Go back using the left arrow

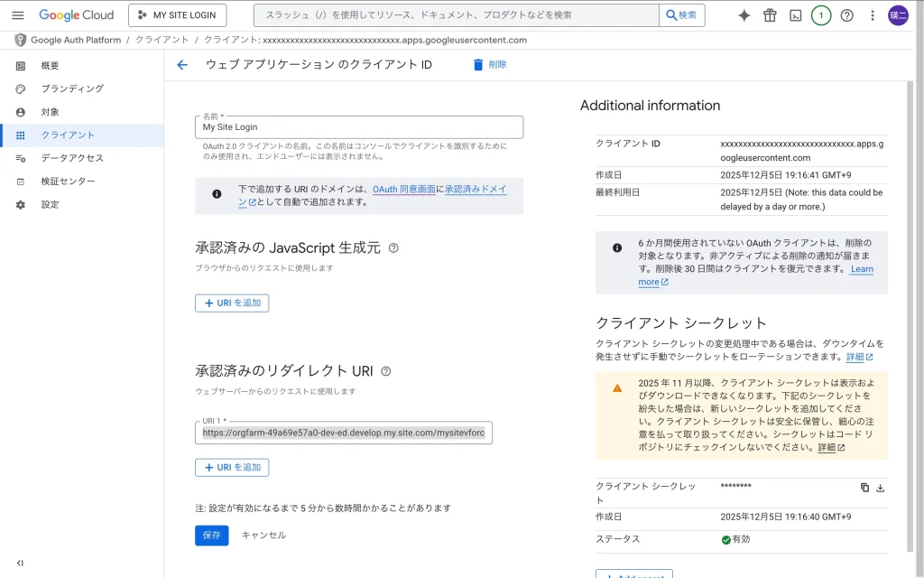click(182, 65)
